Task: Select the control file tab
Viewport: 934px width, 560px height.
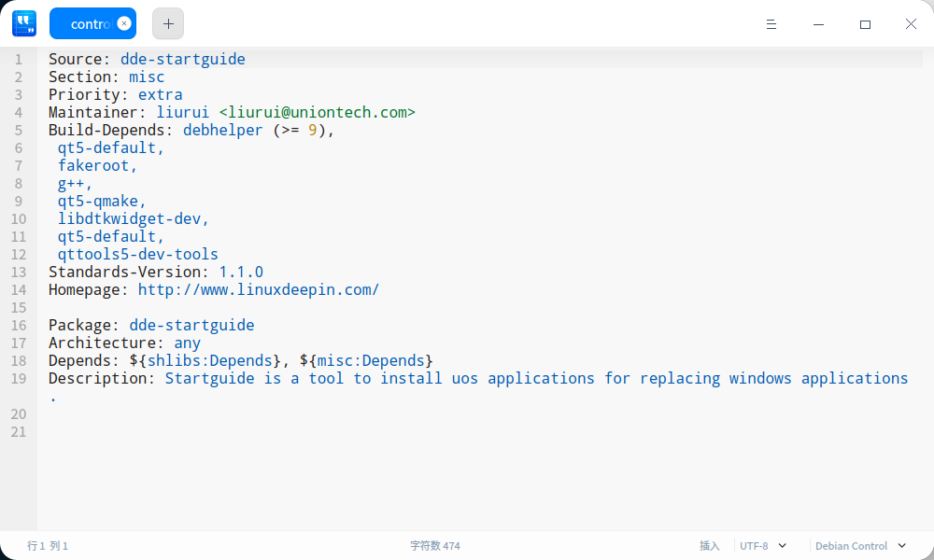Action: pyautogui.click(x=92, y=24)
